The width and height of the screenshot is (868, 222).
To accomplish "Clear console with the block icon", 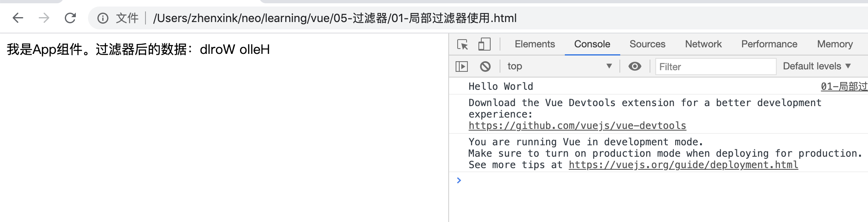I will click(x=485, y=66).
